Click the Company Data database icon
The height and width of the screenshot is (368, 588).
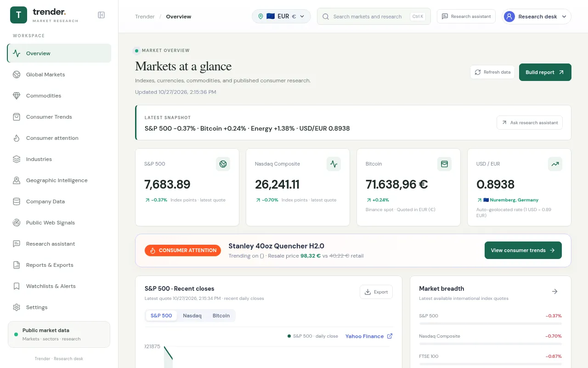tap(17, 201)
